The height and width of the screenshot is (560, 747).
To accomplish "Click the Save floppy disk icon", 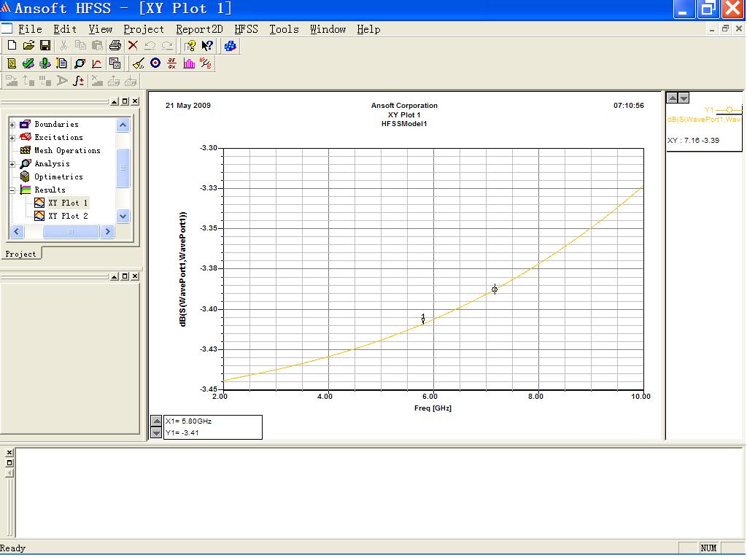I will pyautogui.click(x=44, y=46).
